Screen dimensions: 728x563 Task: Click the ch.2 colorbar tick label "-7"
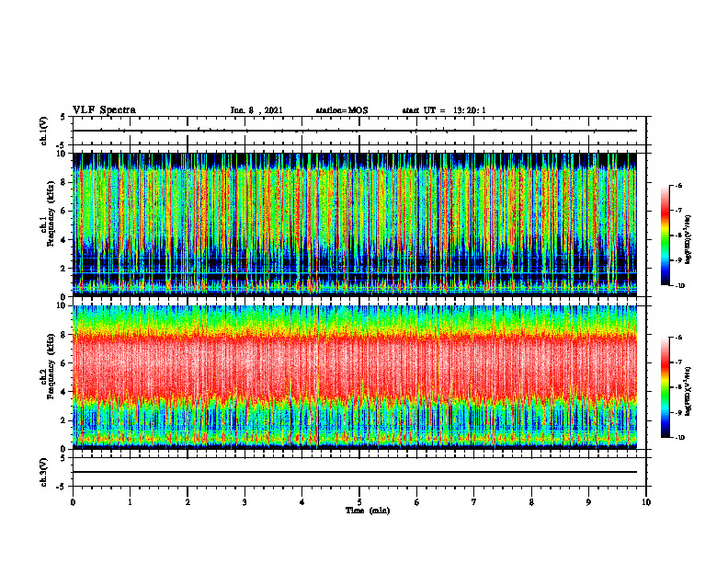[678, 362]
